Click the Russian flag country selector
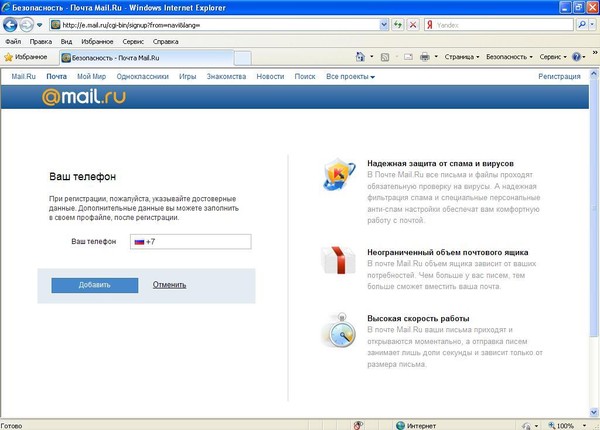Screen dimensions: 600x430 (x=139, y=242)
